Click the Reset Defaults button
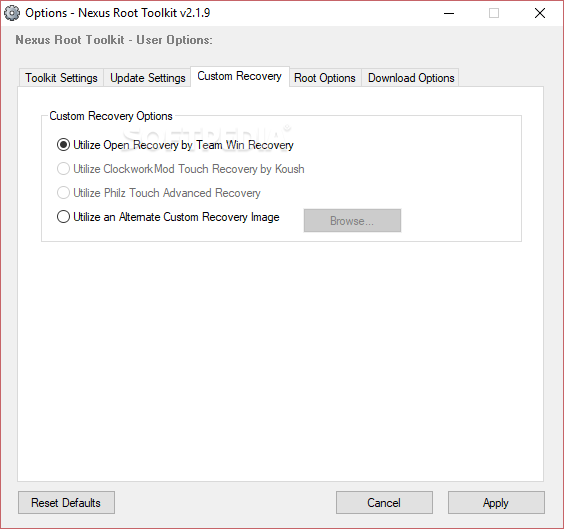564x529 pixels. coord(66,502)
